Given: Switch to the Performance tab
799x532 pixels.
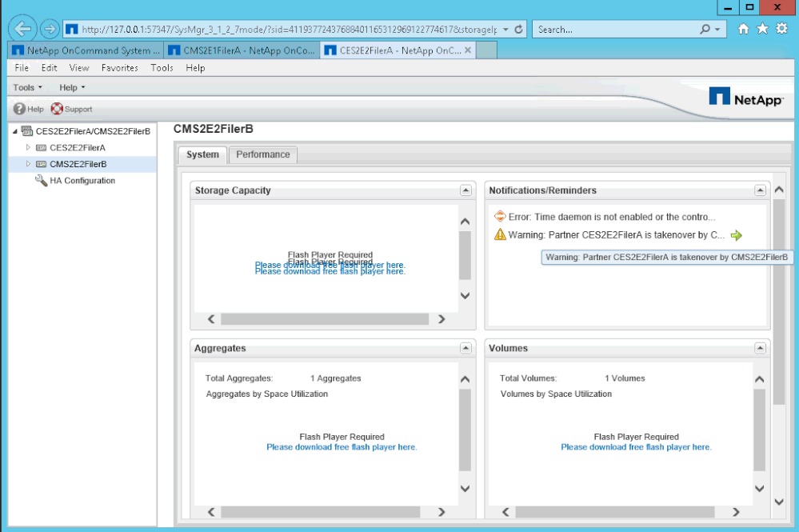Looking at the screenshot, I should point(263,154).
